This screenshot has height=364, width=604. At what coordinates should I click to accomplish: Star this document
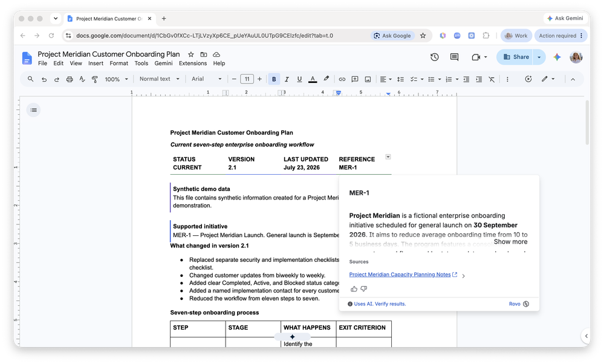click(x=191, y=54)
